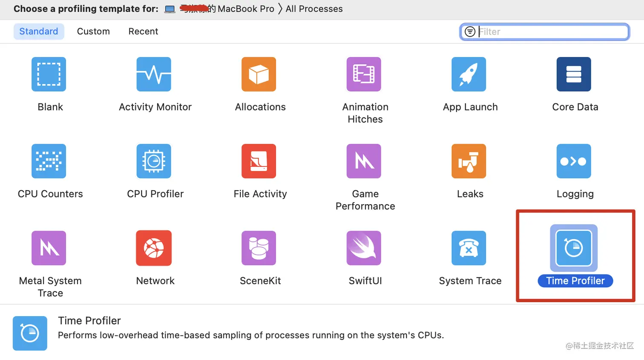Click the Game Performance label
644x360 pixels.
point(365,200)
